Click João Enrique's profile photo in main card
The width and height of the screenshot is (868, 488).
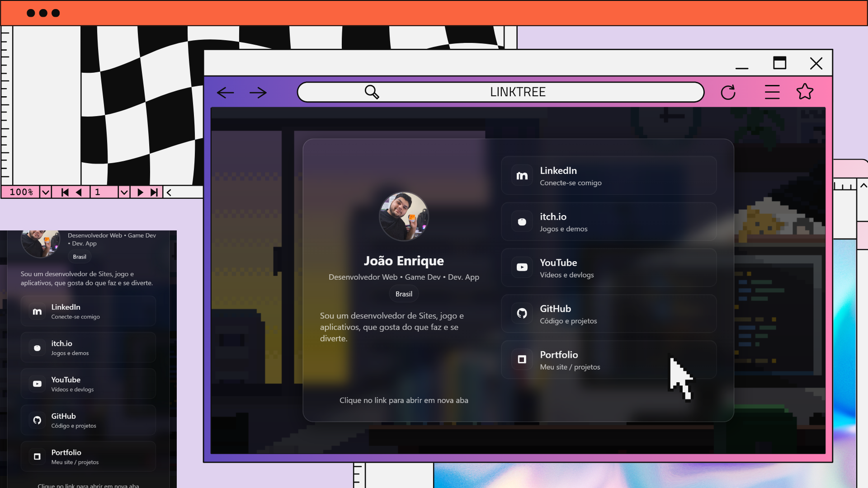pyautogui.click(x=404, y=216)
